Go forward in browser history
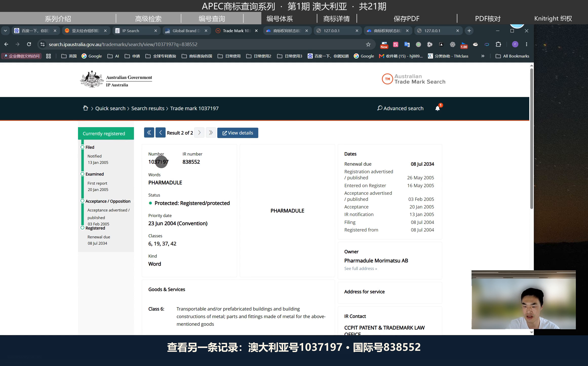588x366 pixels. [x=17, y=44]
